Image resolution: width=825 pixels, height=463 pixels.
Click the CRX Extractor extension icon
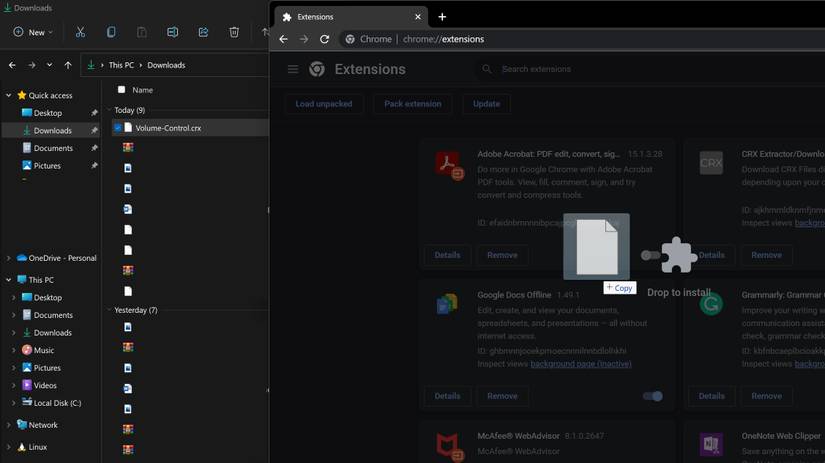711,163
